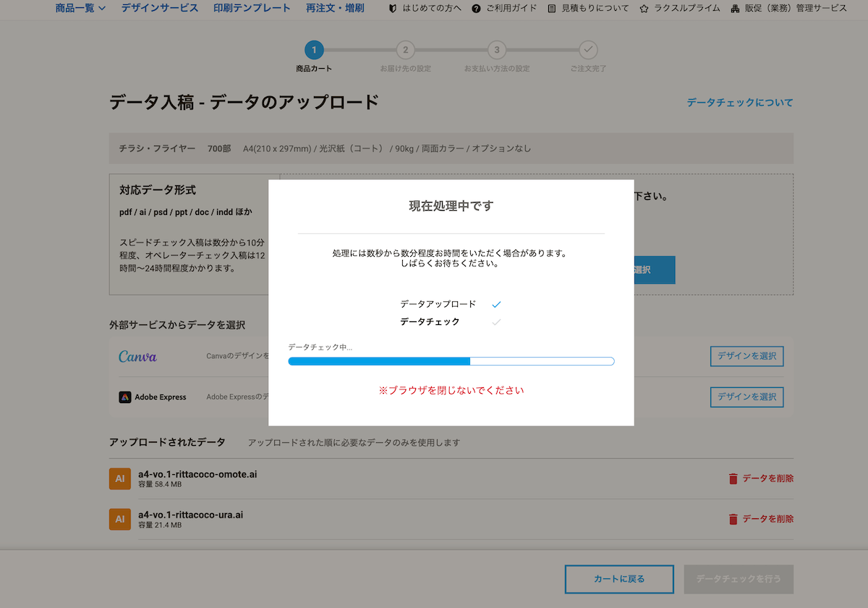The height and width of the screenshot is (608, 868).
Task: Click デザインを選択 button for Adobe Express
Action: click(747, 397)
